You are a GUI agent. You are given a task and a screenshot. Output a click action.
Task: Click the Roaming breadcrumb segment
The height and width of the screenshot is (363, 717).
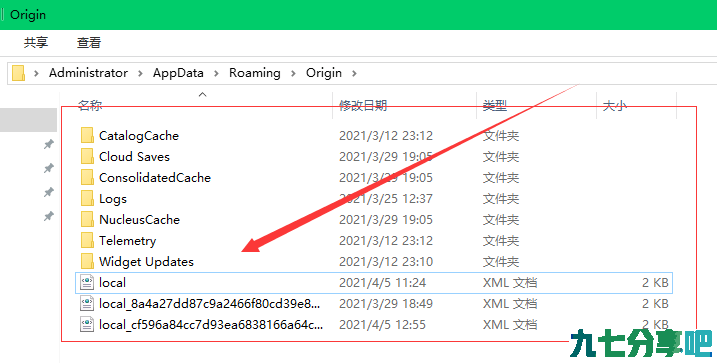tap(255, 73)
